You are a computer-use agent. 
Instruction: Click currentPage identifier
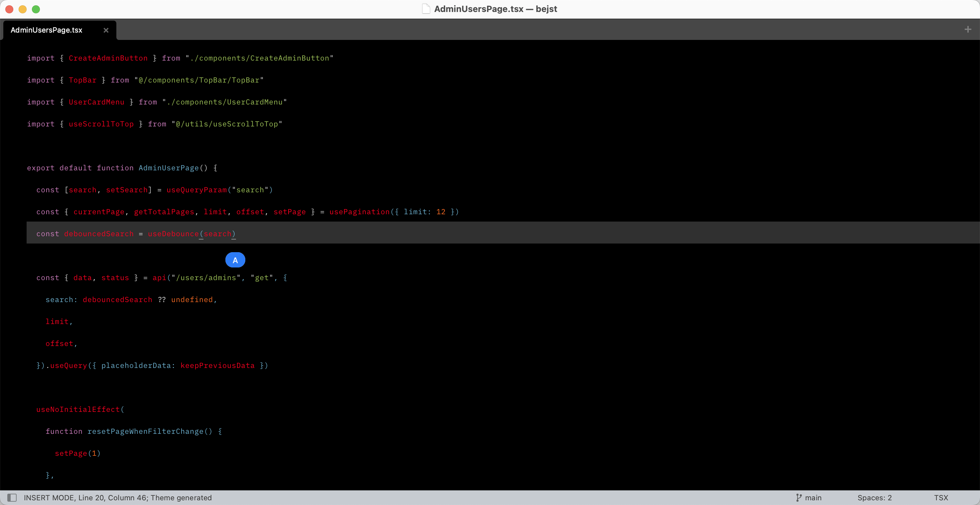click(x=99, y=212)
